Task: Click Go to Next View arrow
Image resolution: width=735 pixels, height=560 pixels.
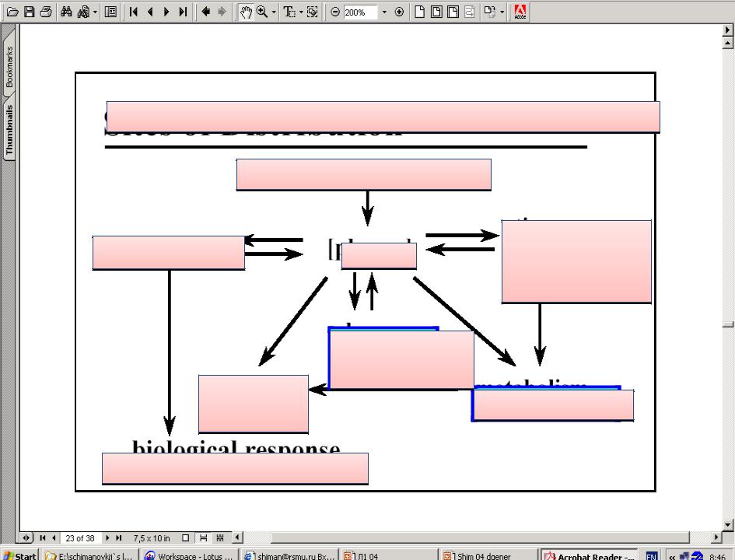Action: 222,12
